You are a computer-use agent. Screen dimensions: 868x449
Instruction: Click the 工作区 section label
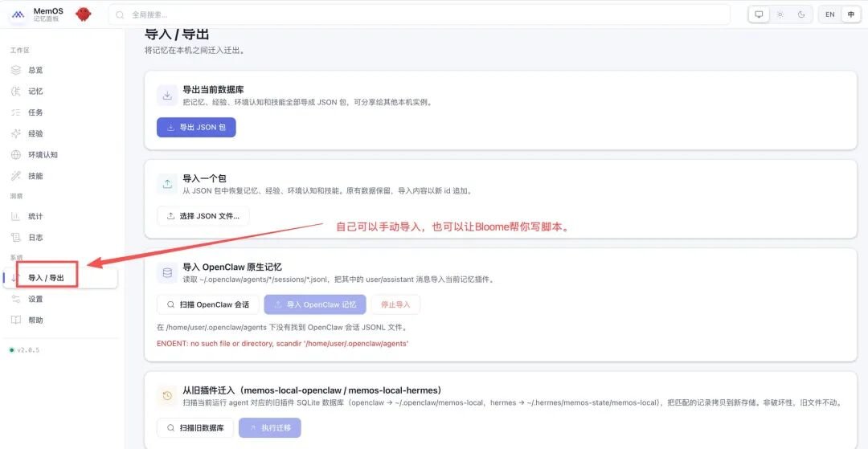pos(19,51)
